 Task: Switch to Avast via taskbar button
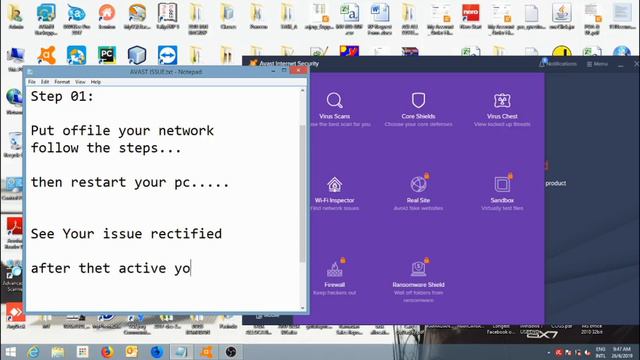206,352
